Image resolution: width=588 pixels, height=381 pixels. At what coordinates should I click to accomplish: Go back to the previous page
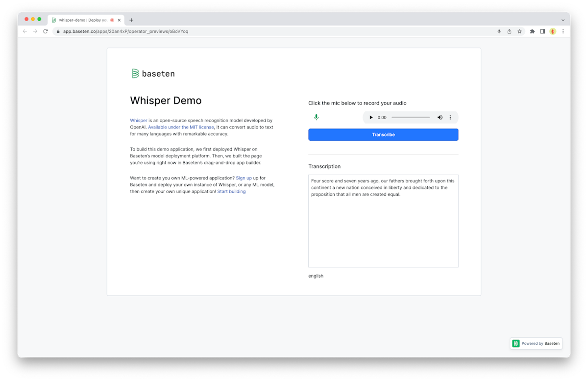click(25, 31)
